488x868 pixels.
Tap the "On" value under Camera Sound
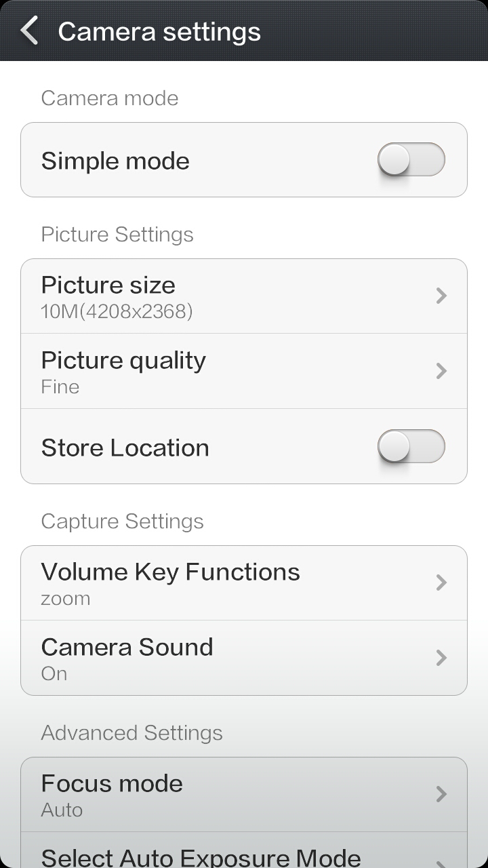tap(54, 674)
